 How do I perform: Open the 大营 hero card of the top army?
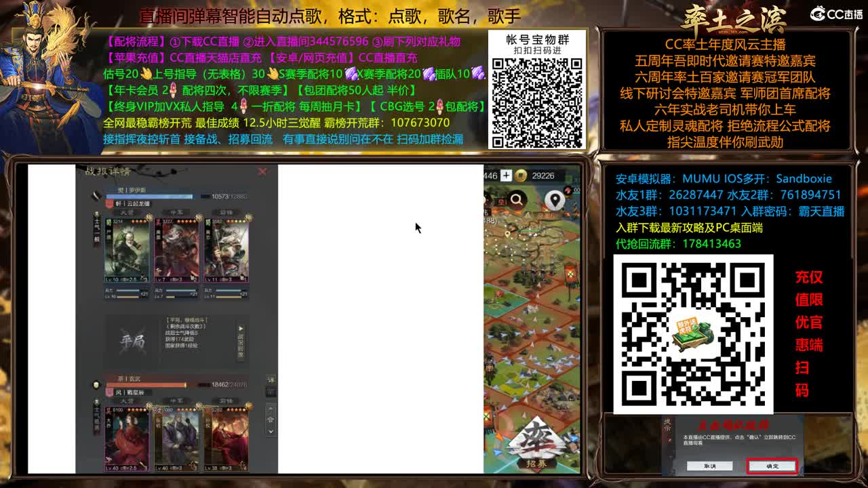click(127, 249)
